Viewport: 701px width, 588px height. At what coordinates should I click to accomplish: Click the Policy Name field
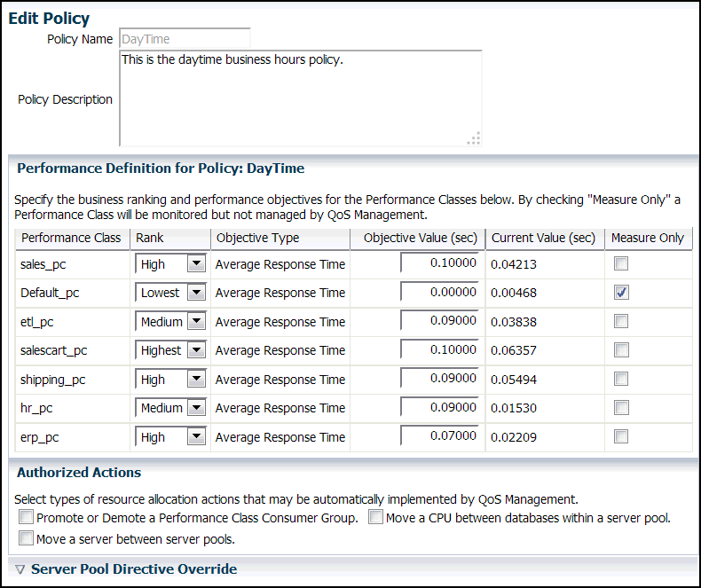point(185,39)
